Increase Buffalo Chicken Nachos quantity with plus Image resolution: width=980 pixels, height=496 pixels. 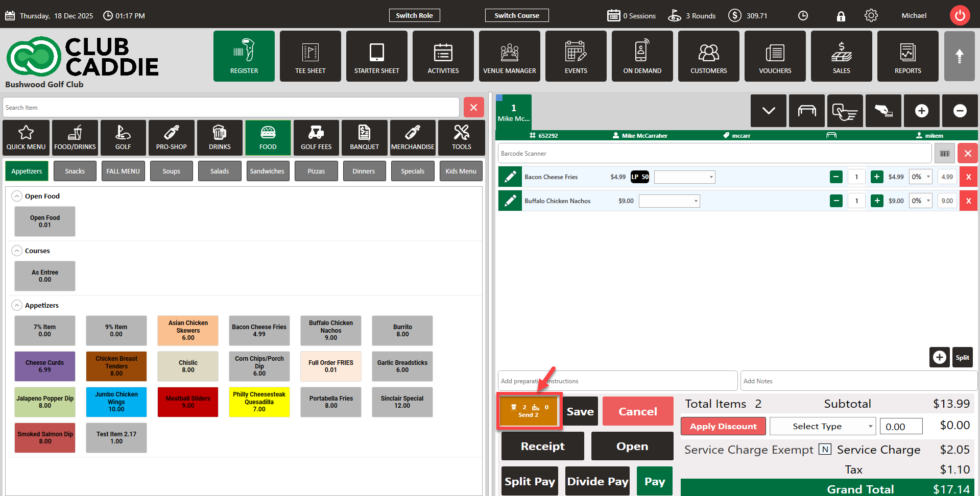tap(877, 201)
